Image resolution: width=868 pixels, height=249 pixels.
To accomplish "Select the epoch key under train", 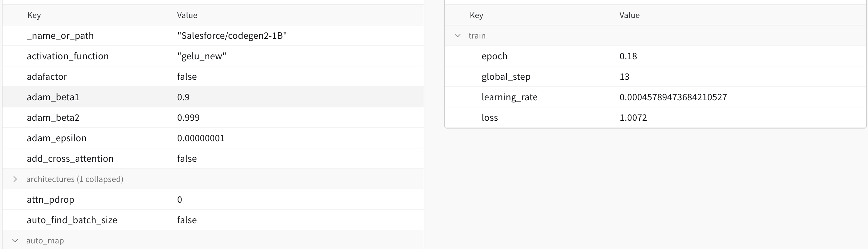I will click(494, 56).
